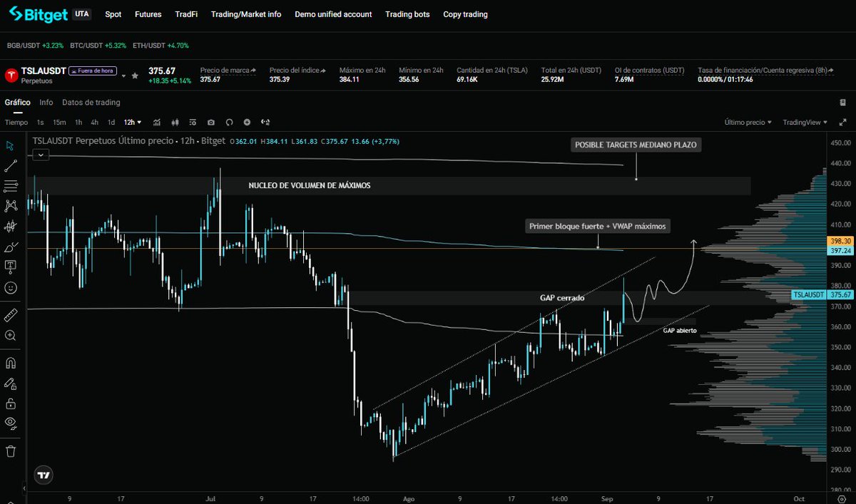Switch to Datos de trading tab
856x504 pixels.
pyautogui.click(x=91, y=103)
